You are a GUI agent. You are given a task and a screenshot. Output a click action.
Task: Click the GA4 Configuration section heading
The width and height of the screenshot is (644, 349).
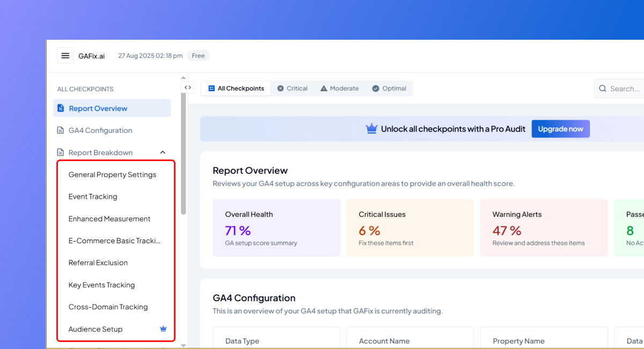click(x=254, y=298)
